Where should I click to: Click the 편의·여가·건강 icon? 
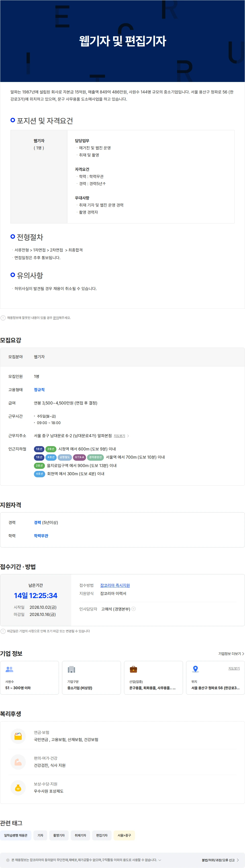pyautogui.click(x=18, y=762)
